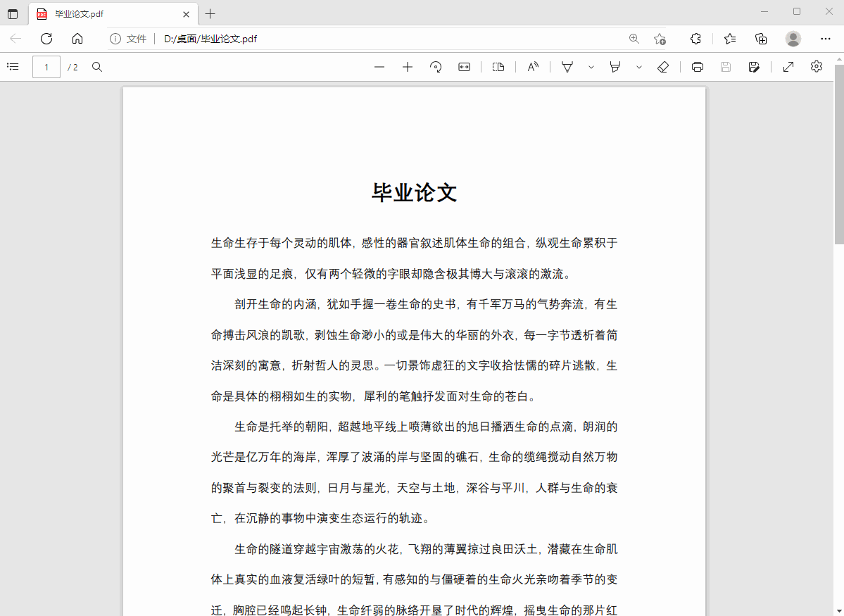
Task: Enter full screen mode
Action: click(x=788, y=67)
